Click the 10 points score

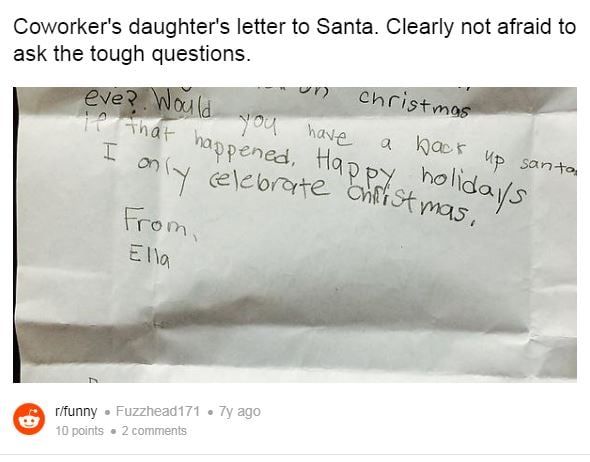tap(79, 431)
